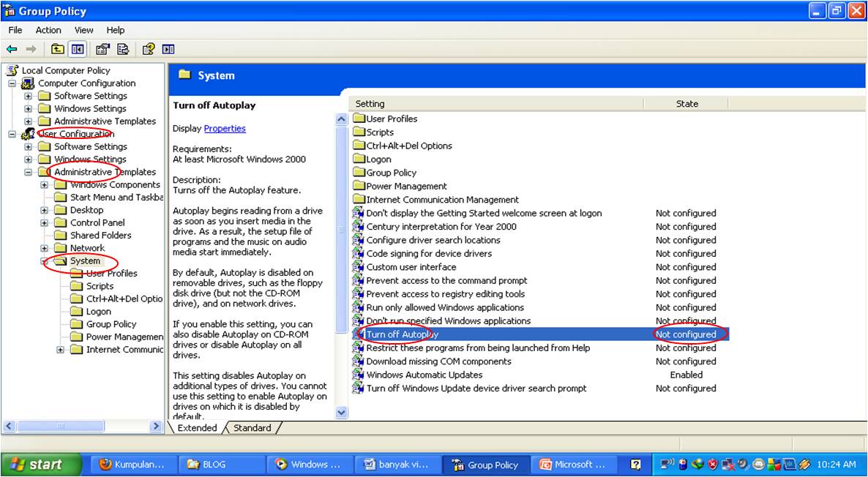Expand the Network tree node
This screenshot has height=477, width=868.
coord(45,249)
